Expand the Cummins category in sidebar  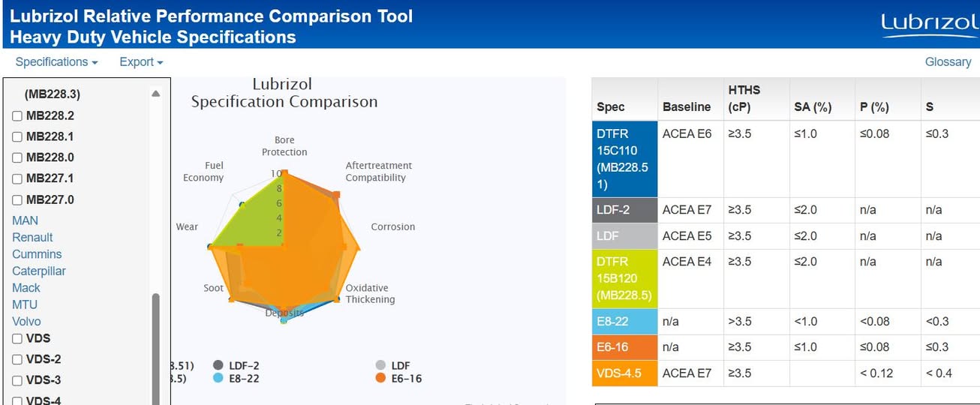click(x=37, y=254)
